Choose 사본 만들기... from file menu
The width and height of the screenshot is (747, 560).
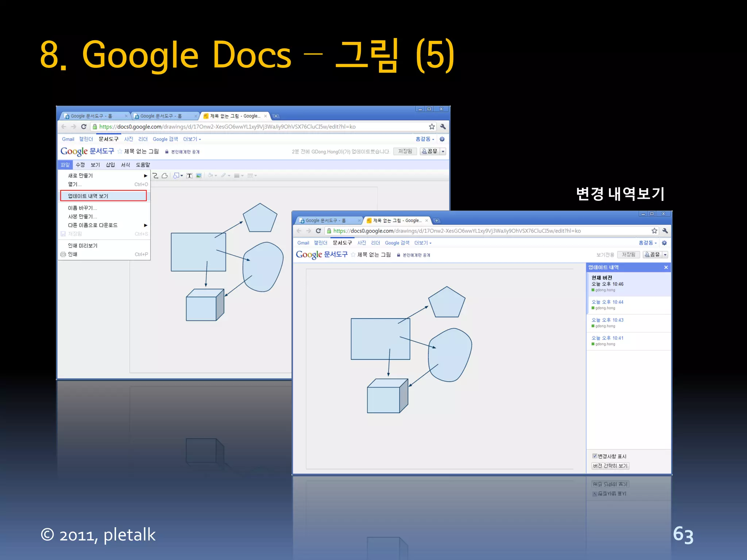pyautogui.click(x=104, y=217)
